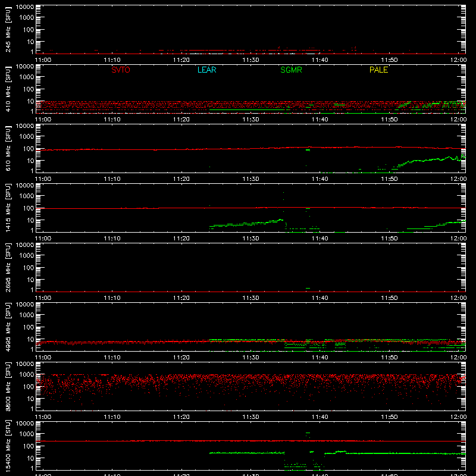Image resolution: width=476 pixels, height=476 pixels.
Task: Click the 10000 tick label of the 2695 MHz panel
Action: (25, 245)
